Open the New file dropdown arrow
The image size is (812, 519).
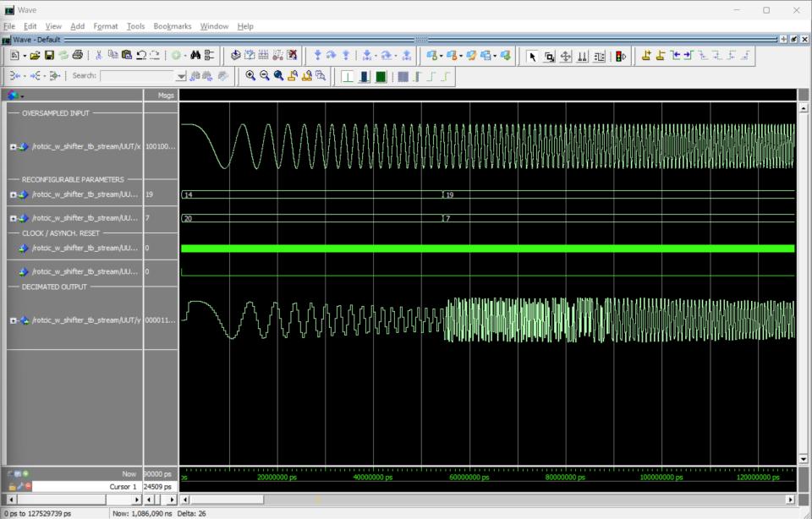[x=25, y=56]
